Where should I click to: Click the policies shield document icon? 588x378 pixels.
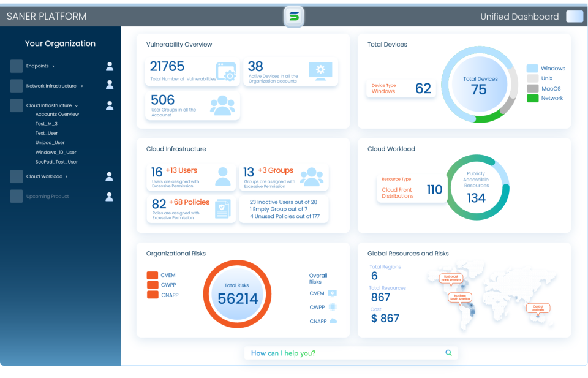[223, 209]
